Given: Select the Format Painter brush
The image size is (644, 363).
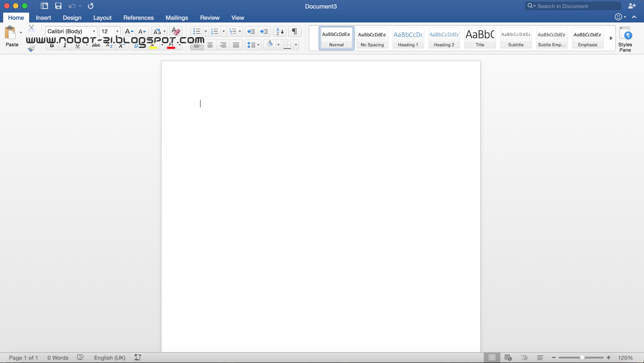Looking at the screenshot, I should (x=31, y=48).
